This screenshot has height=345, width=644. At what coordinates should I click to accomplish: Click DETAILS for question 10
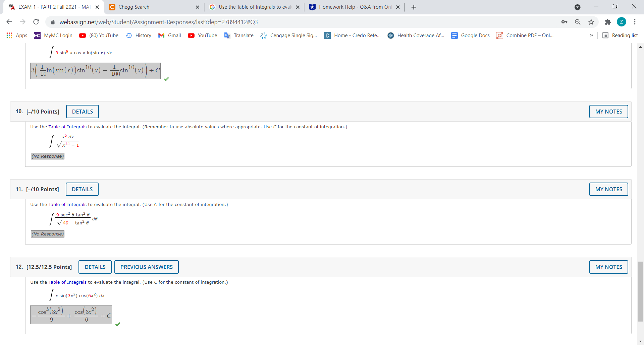(82, 111)
